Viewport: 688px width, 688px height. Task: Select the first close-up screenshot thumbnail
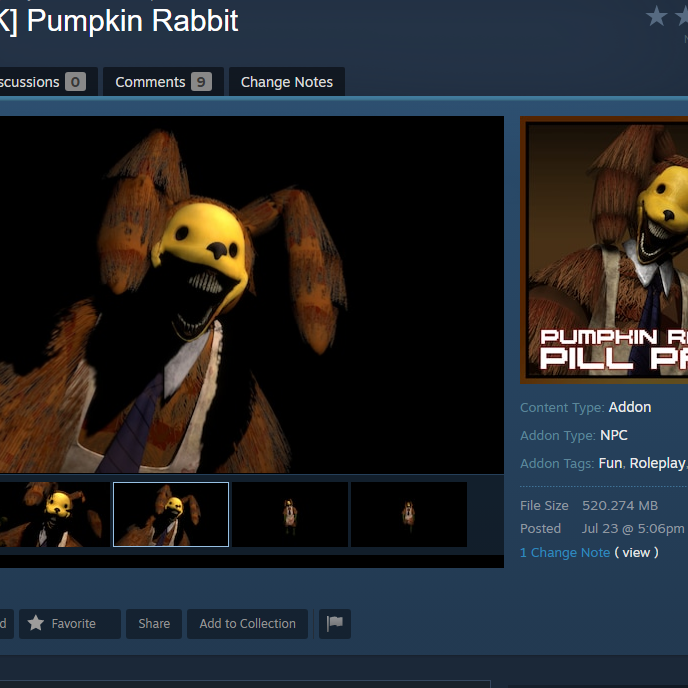(54, 514)
